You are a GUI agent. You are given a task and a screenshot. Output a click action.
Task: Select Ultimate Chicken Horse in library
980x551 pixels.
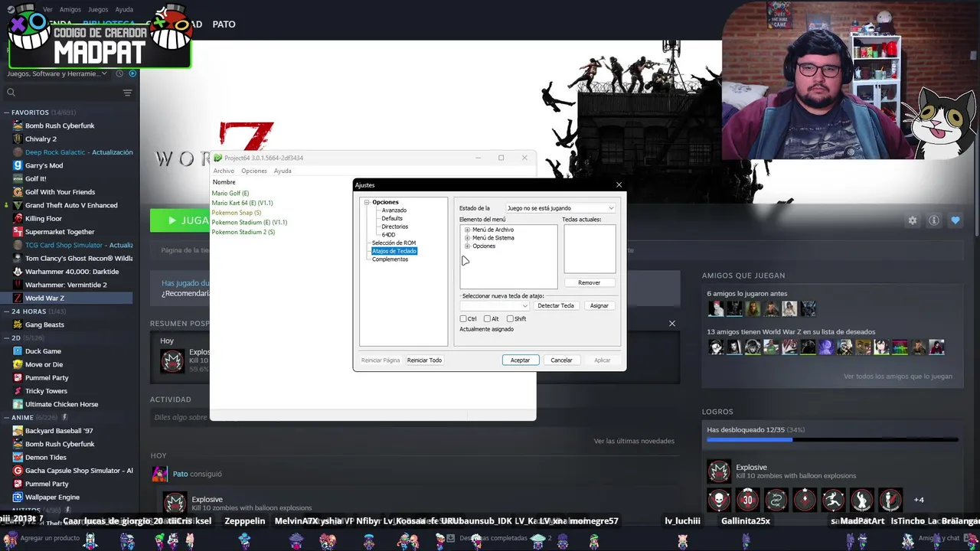click(x=61, y=404)
